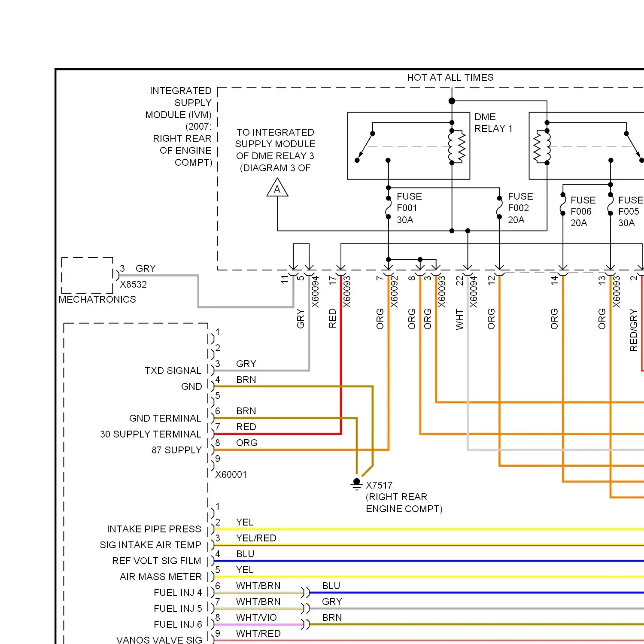Screen dimensions: 644x644
Task: Select the 'FUSE F002 20A' label
Action: pyautogui.click(x=520, y=208)
